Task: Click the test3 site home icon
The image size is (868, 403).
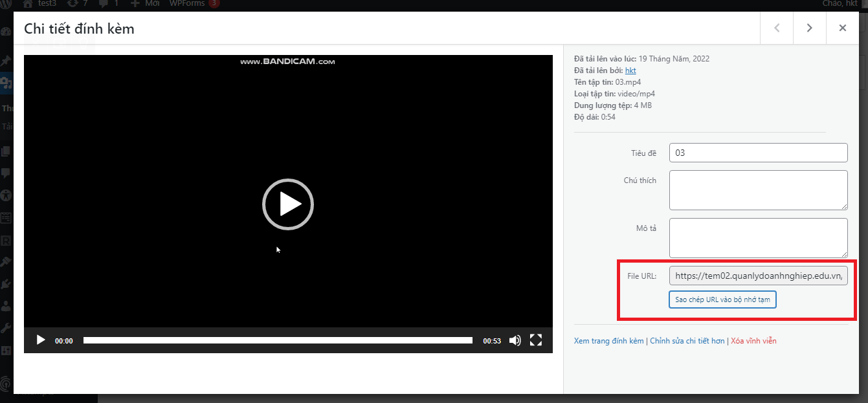Action: click(x=28, y=4)
